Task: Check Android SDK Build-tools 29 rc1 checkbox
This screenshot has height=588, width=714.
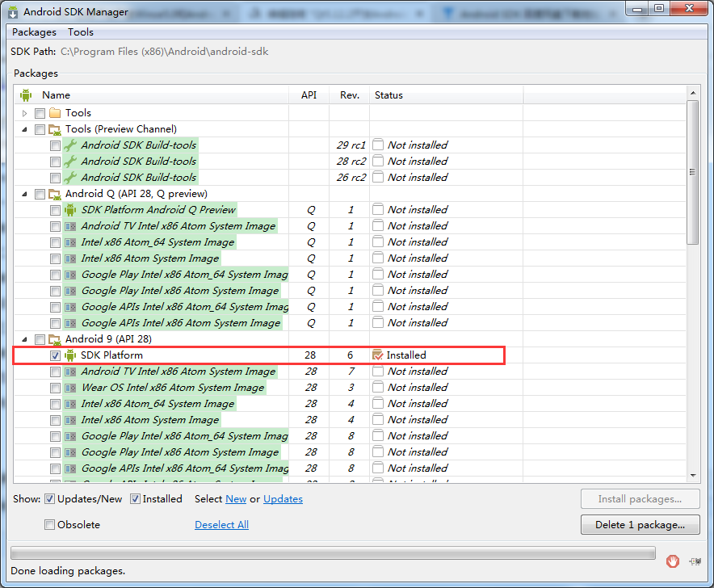Action: (x=55, y=145)
